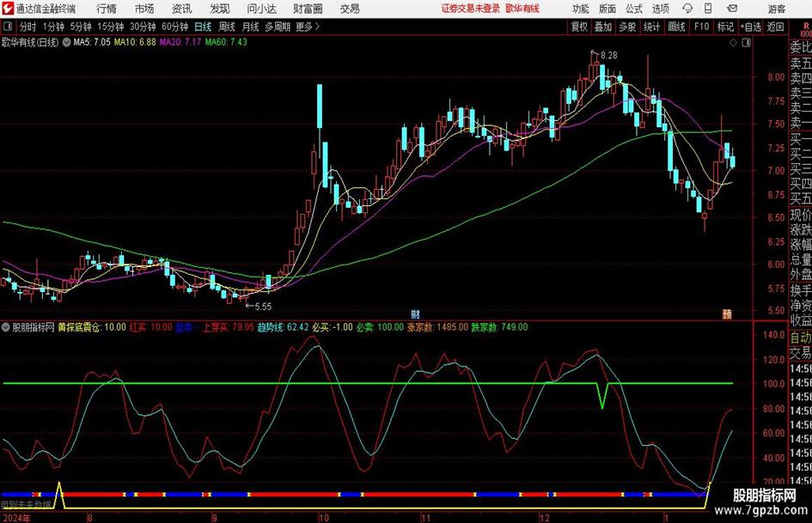Click the Tongdaxin red logo icon
812x523 pixels.
point(7,9)
